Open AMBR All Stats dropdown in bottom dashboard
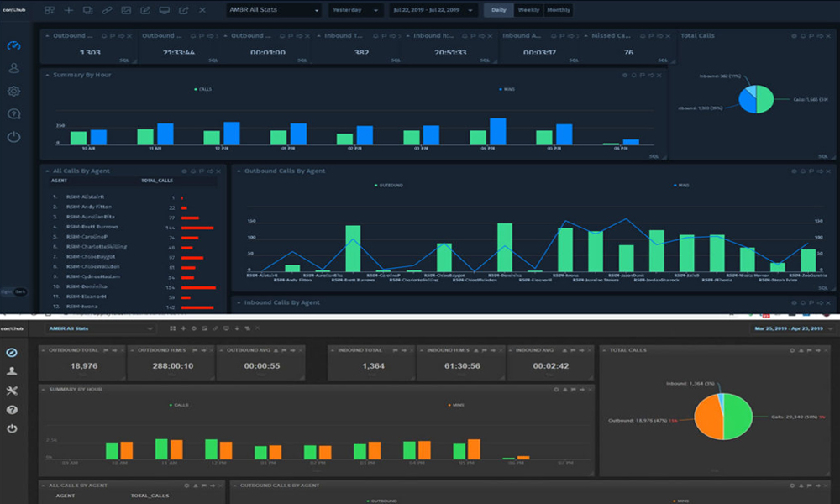 (x=100, y=328)
